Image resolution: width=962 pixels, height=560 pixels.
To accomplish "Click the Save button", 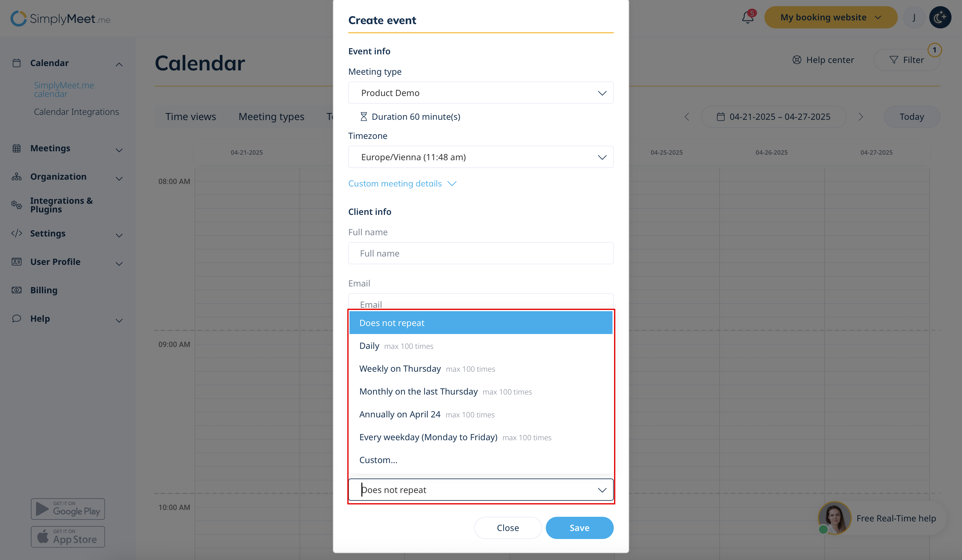I will tap(579, 528).
